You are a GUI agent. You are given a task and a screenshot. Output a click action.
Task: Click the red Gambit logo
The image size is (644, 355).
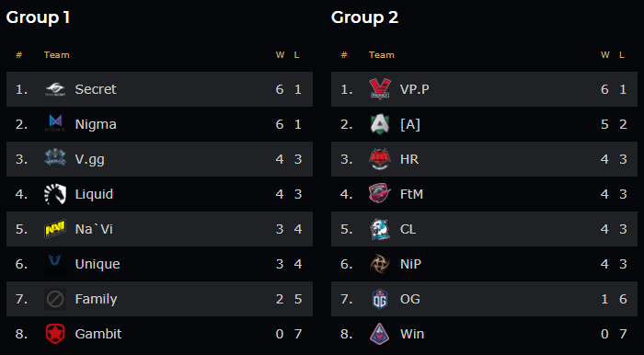(x=55, y=334)
